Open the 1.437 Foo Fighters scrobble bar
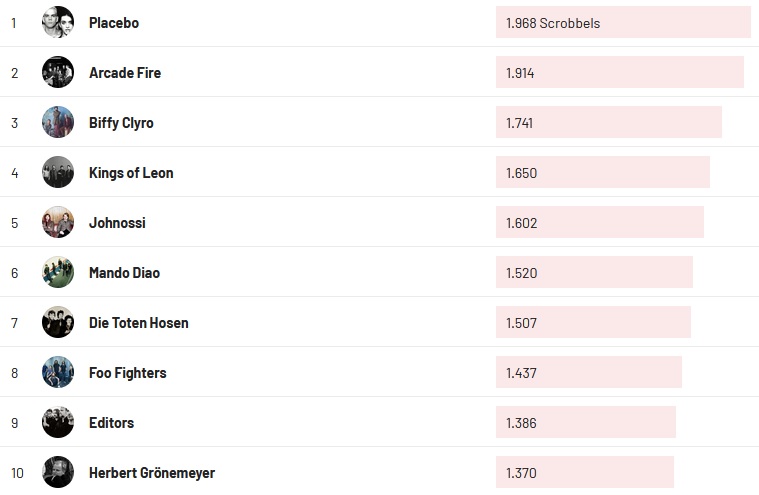Screen dimensions: 759x495 coord(588,372)
